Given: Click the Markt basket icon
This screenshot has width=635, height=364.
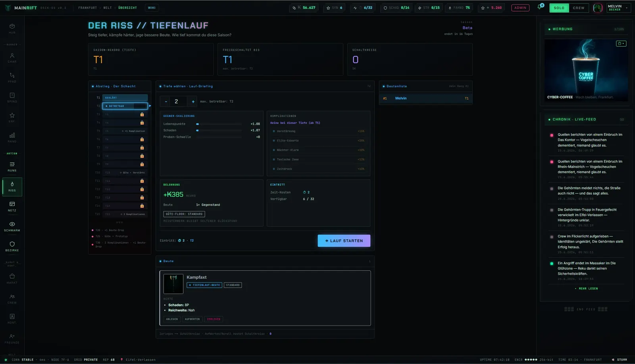Looking at the screenshot, I should pyautogui.click(x=12, y=279).
